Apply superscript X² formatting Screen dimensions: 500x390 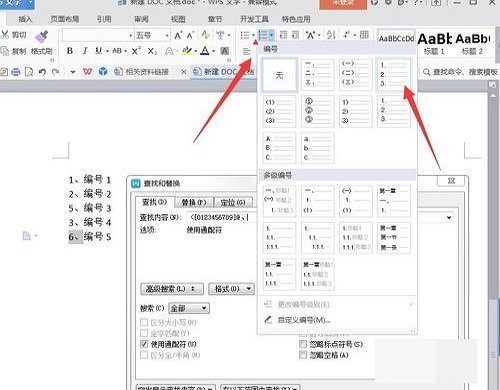click(x=136, y=51)
